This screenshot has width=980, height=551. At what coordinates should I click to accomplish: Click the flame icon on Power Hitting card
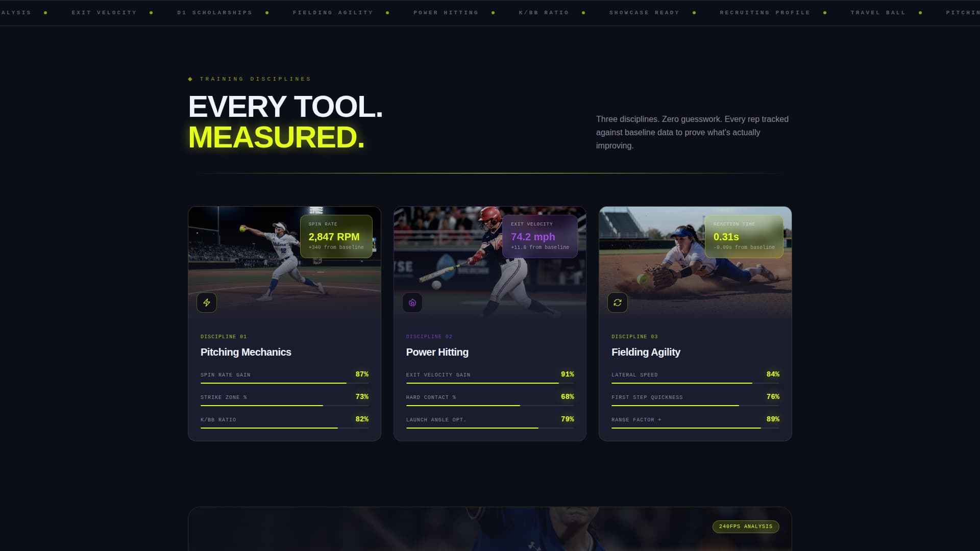412,302
